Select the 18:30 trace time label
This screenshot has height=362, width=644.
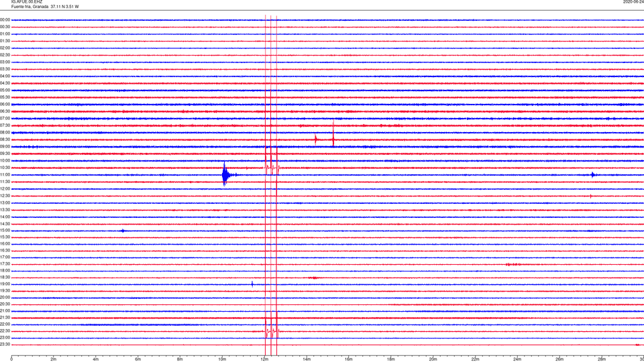click(x=5, y=278)
